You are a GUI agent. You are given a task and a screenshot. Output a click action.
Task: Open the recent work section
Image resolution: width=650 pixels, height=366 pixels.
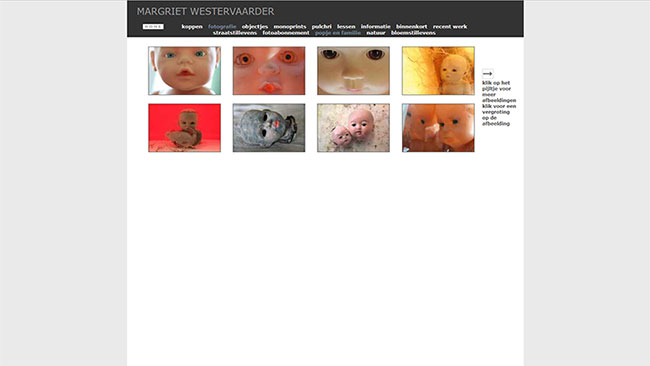[x=450, y=27]
